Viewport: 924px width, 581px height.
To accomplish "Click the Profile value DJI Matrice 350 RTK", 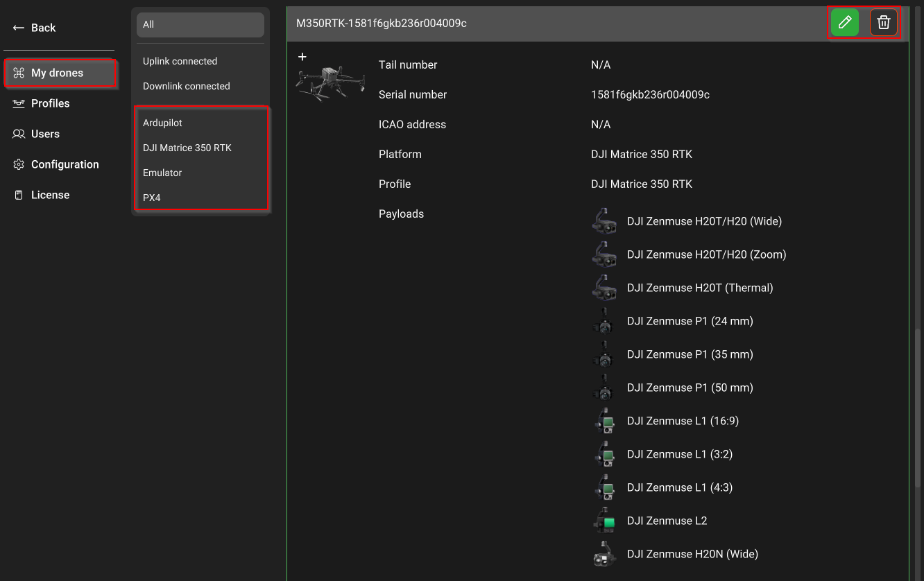I will pos(642,184).
